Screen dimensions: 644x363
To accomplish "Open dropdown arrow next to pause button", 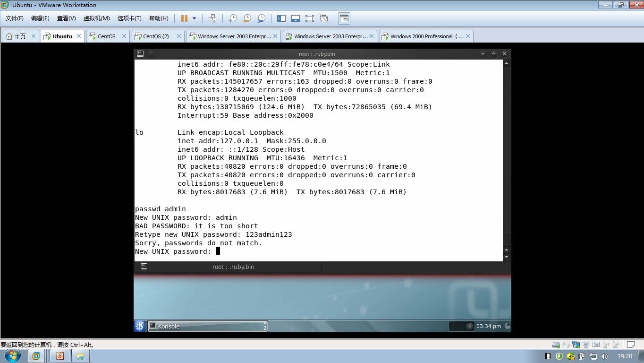I will pos(194,18).
